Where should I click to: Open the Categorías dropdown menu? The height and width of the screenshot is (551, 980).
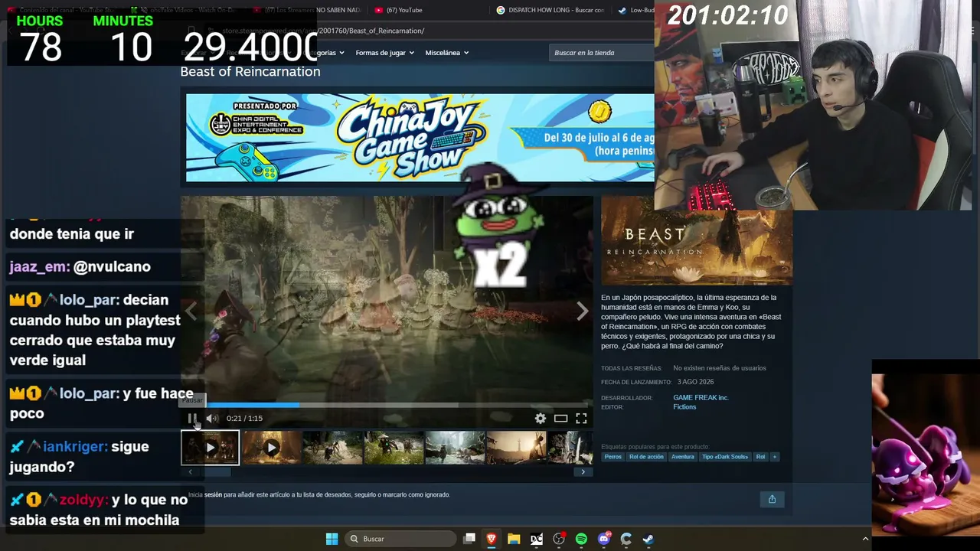[328, 53]
